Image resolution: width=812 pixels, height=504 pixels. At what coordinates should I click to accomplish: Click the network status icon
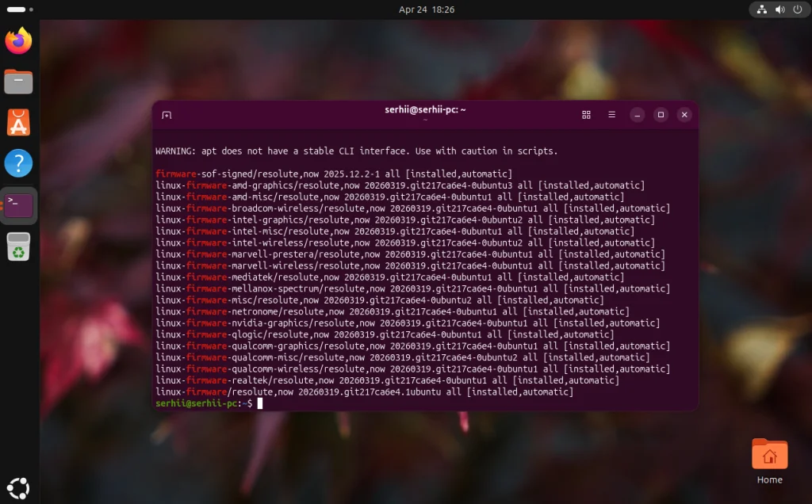[762, 10]
